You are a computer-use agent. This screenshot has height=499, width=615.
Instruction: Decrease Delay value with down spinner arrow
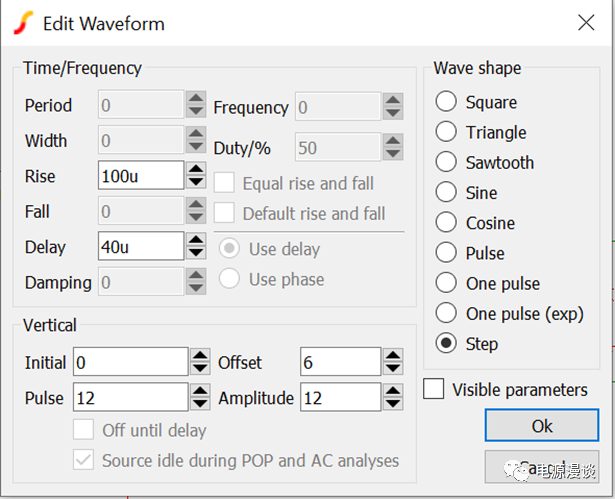tap(196, 253)
